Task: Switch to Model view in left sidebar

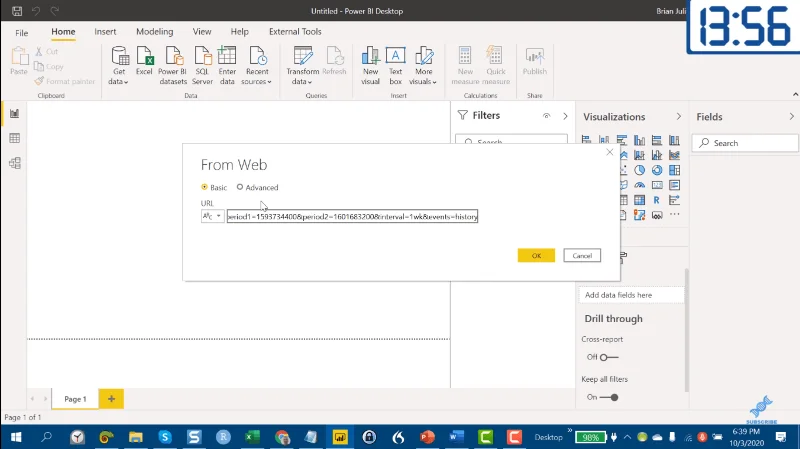Action: coord(15,163)
